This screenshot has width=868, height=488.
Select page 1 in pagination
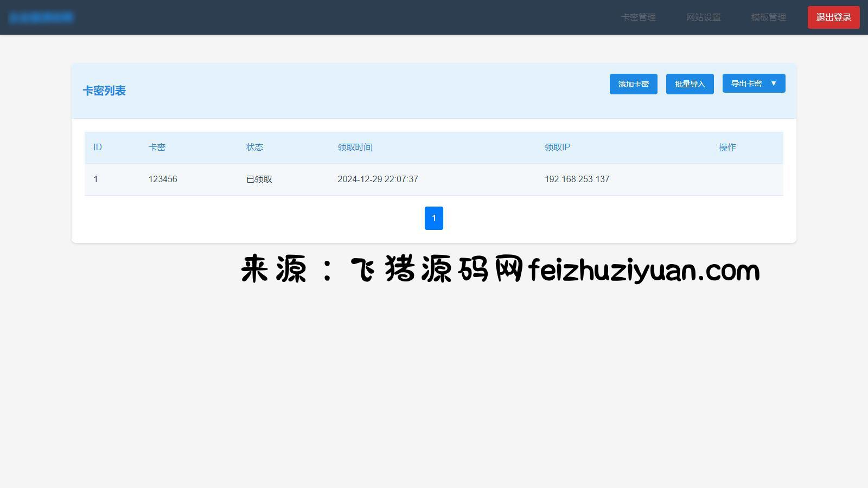433,218
